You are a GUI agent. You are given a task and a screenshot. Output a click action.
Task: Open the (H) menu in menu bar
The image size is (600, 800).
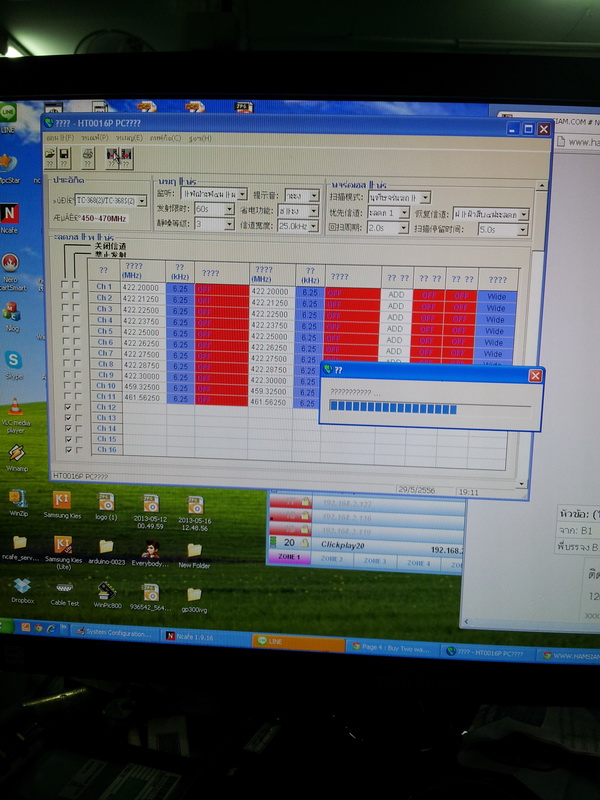point(200,138)
